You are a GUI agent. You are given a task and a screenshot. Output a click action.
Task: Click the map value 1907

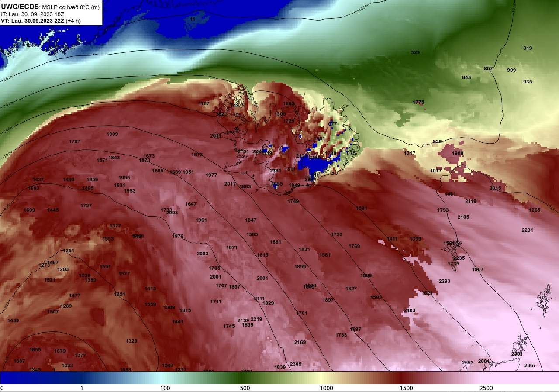click(x=478, y=269)
